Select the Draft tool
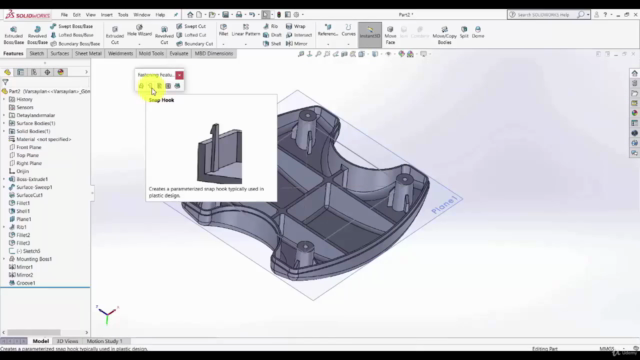Image resolution: width=640 pixels, height=360 pixels. tap(272, 35)
